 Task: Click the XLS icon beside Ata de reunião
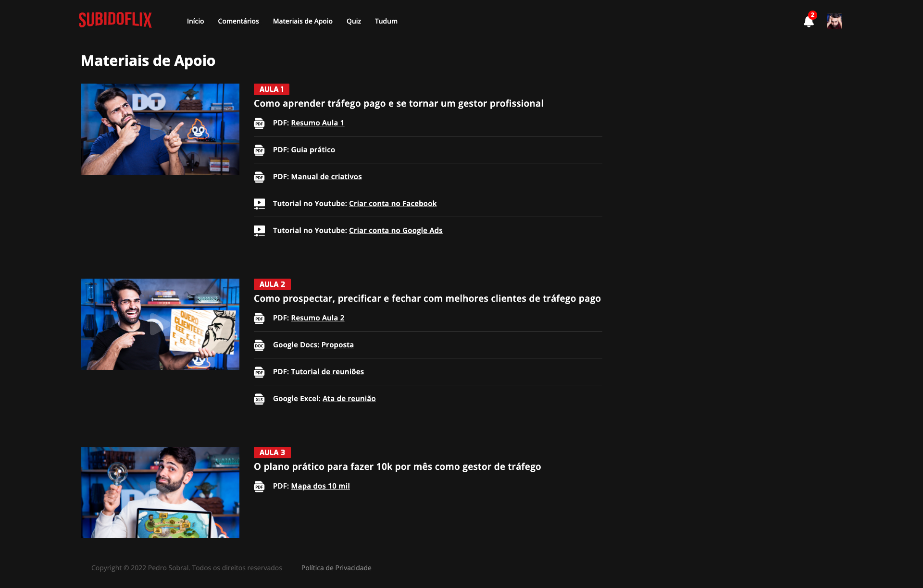(x=259, y=399)
